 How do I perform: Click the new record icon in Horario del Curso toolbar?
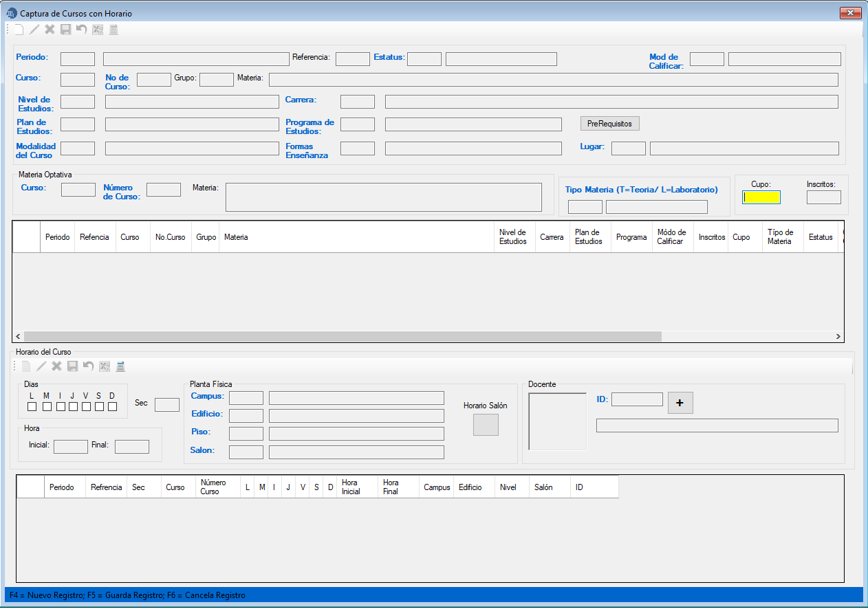click(26, 366)
